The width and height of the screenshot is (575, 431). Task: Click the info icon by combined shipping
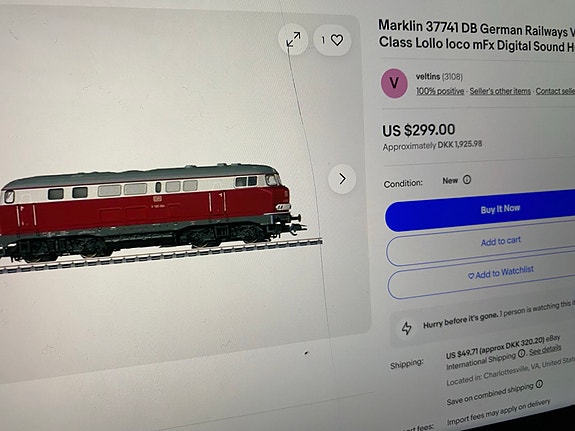[539, 384]
